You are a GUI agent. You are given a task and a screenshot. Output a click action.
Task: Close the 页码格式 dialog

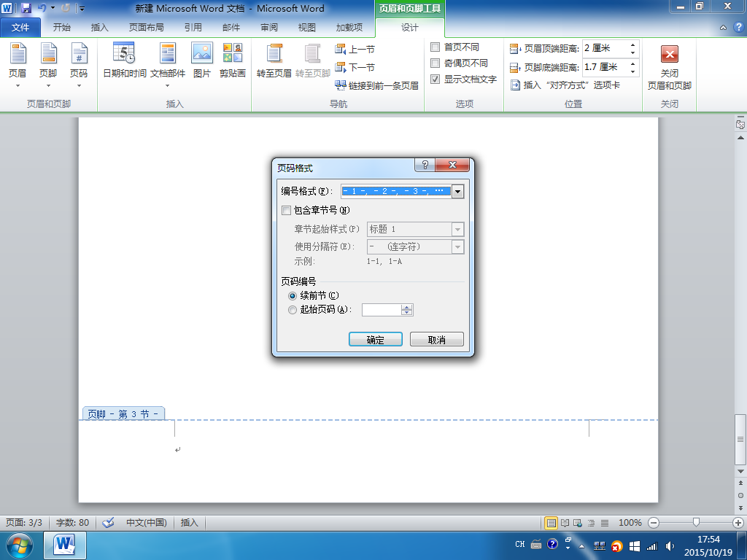452,165
